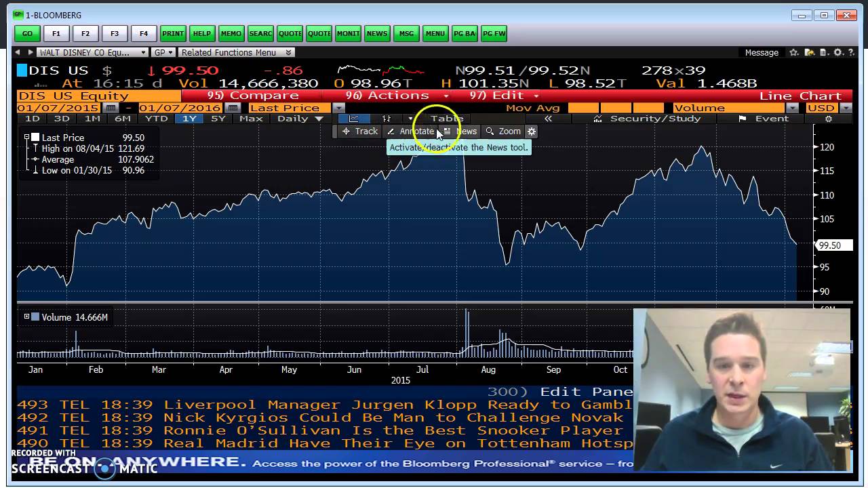868x488 pixels.
Task: Open the MEMO function
Action: click(231, 33)
